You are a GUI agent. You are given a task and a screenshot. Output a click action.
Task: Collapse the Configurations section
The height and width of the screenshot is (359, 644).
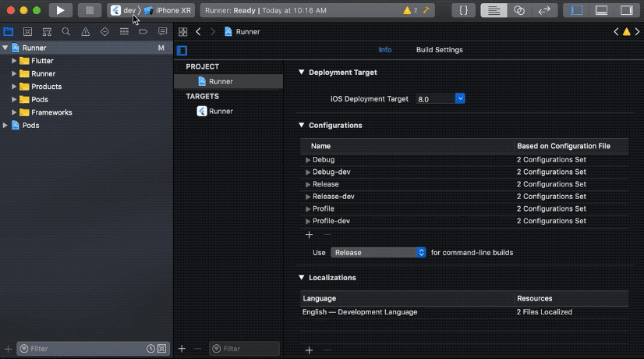302,125
